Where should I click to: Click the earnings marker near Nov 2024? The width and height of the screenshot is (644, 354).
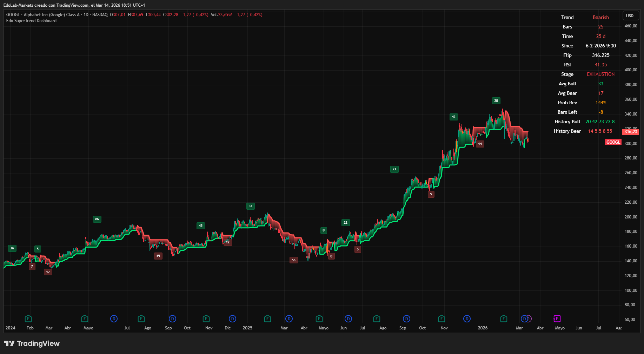coord(206,319)
